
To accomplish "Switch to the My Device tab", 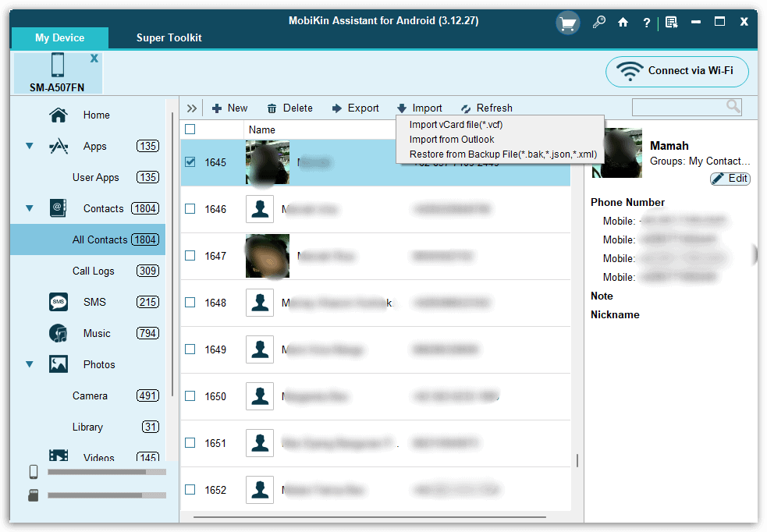I will (59, 37).
